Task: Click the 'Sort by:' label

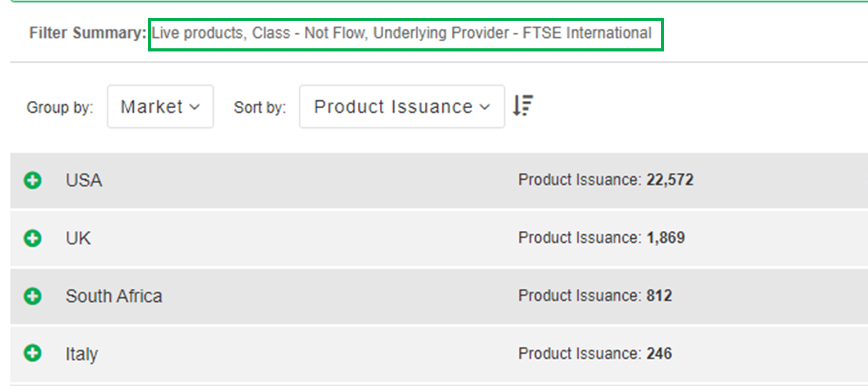Action: tap(260, 107)
